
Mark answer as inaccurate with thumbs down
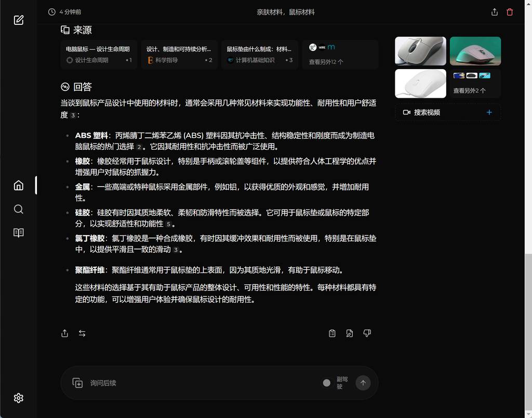367,333
